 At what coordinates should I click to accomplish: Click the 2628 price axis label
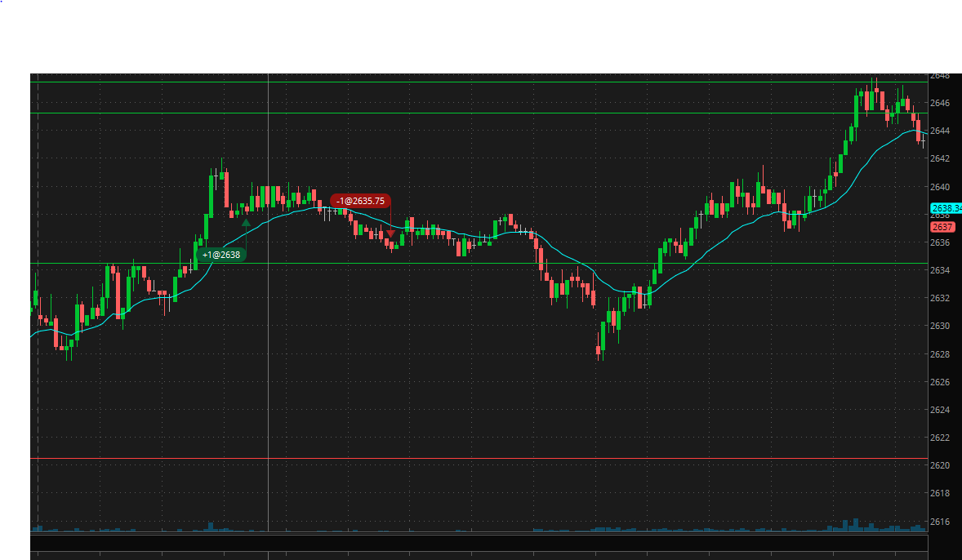coord(940,354)
